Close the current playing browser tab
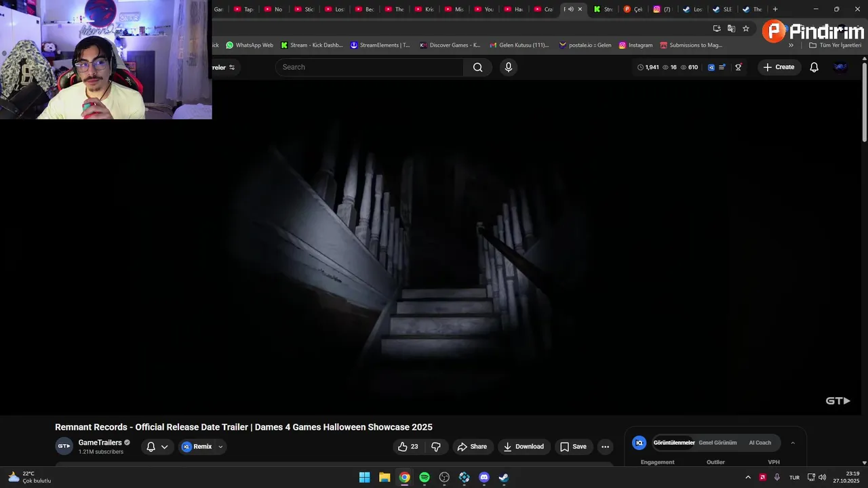The width and height of the screenshot is (868, 488). coord(580,9)
